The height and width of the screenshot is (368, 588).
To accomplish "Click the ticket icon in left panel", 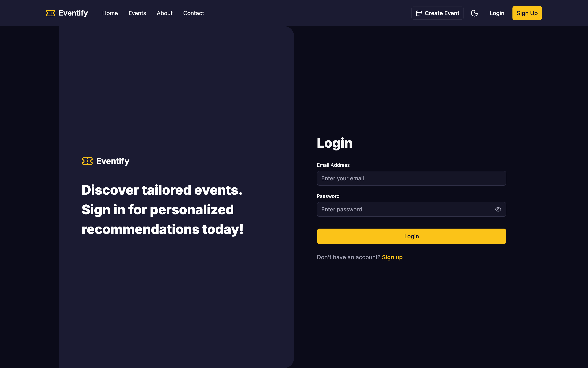I will (87, 161).
